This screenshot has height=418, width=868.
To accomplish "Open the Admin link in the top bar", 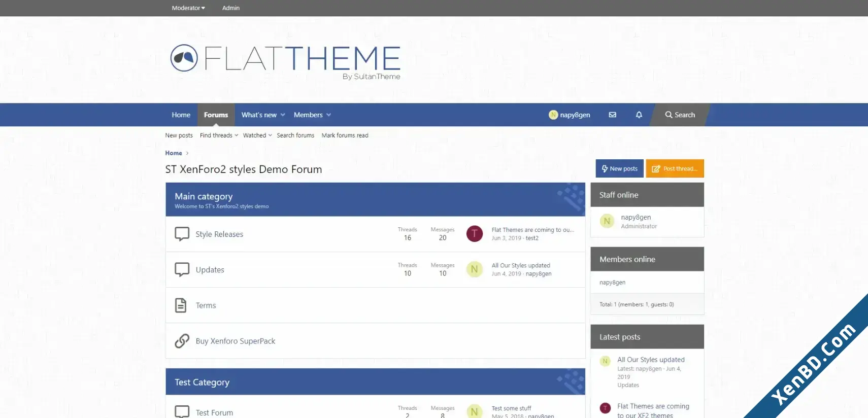I will pos(231,8).
